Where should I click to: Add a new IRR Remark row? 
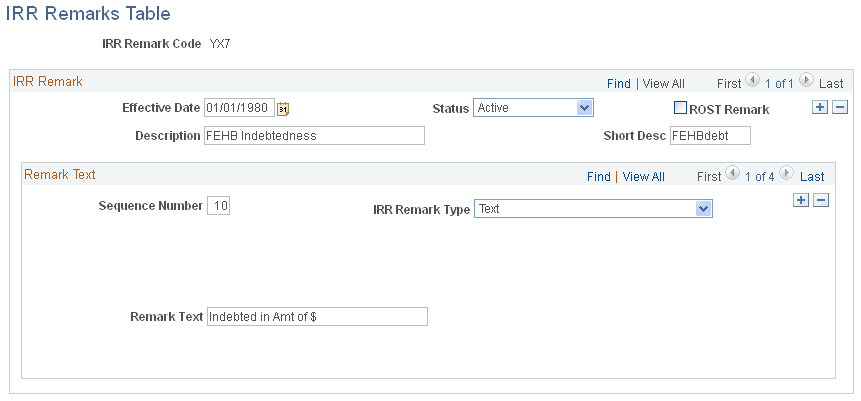(x=820, y=108)
